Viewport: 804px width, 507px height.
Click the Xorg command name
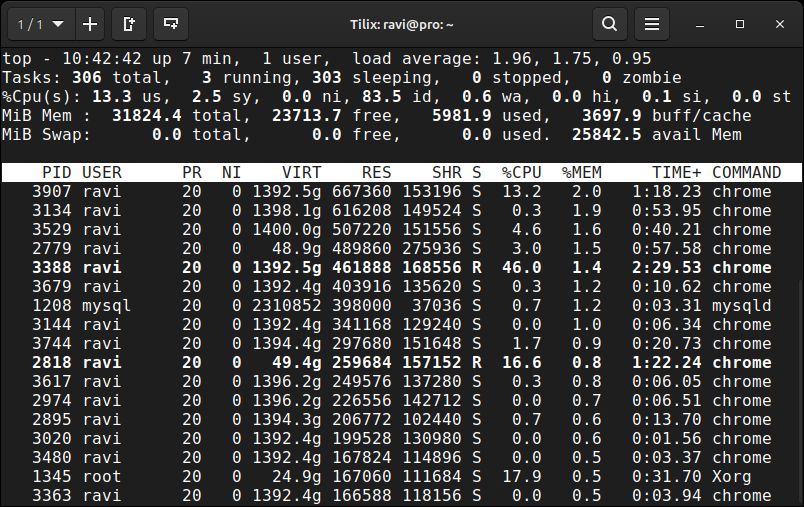click(x=732, y=477)
